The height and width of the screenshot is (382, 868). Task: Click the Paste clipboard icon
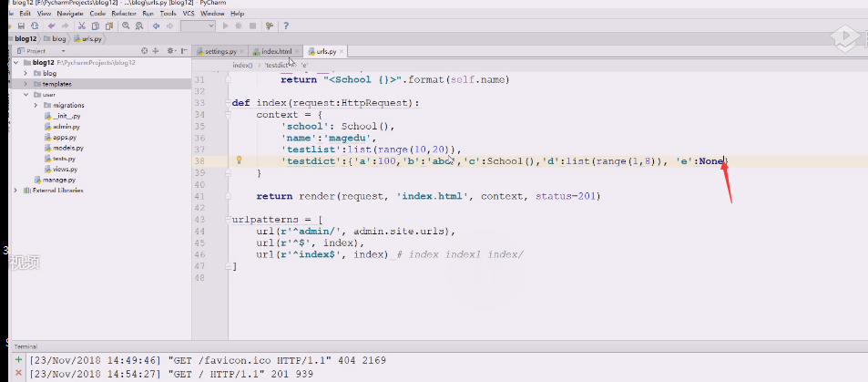click(109, 26)
